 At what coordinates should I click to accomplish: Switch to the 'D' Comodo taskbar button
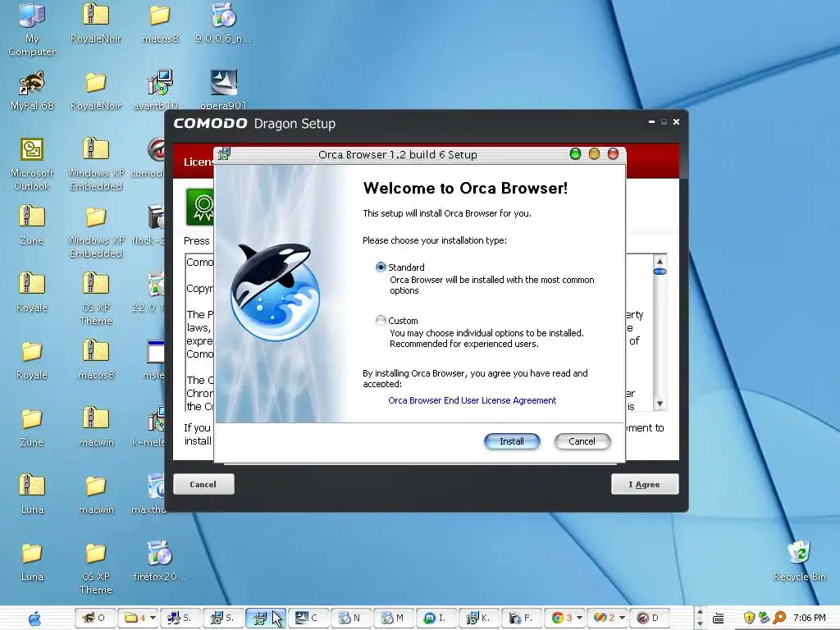(650, 618)
